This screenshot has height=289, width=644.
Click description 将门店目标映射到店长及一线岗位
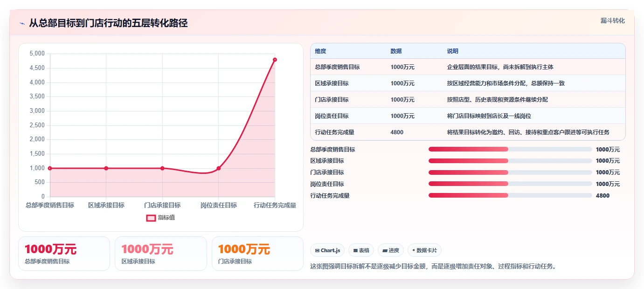(x=489, y=116)
